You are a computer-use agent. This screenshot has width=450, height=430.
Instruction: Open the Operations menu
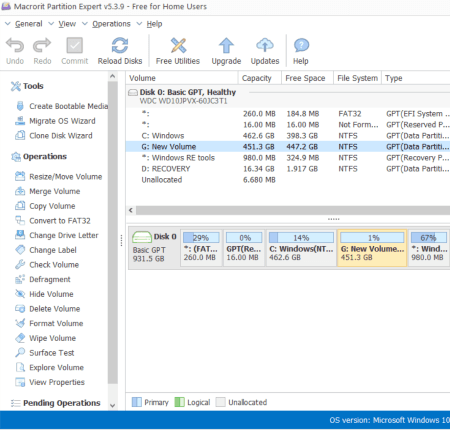111,24
